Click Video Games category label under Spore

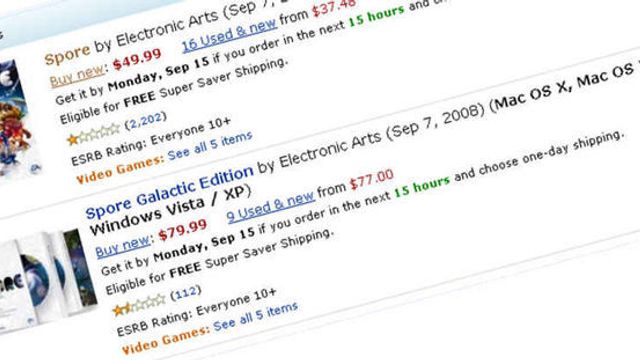[120, 169]
